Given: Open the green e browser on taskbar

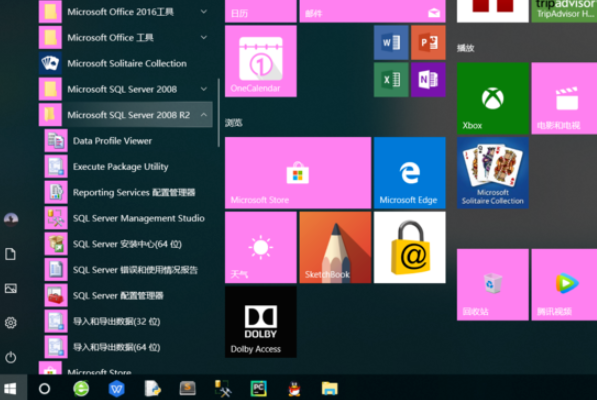Looking at the screenshot, I should pyautogui.click(x=81, y=389).
